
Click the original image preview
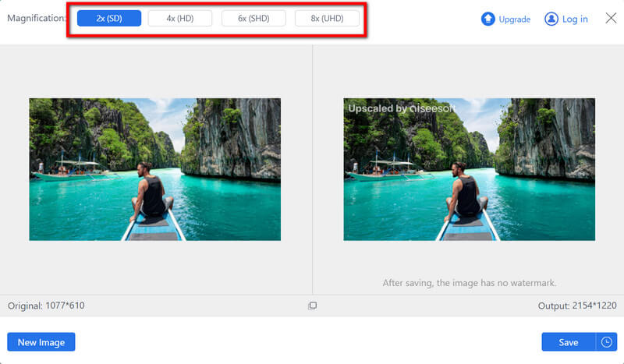point(154,169)
